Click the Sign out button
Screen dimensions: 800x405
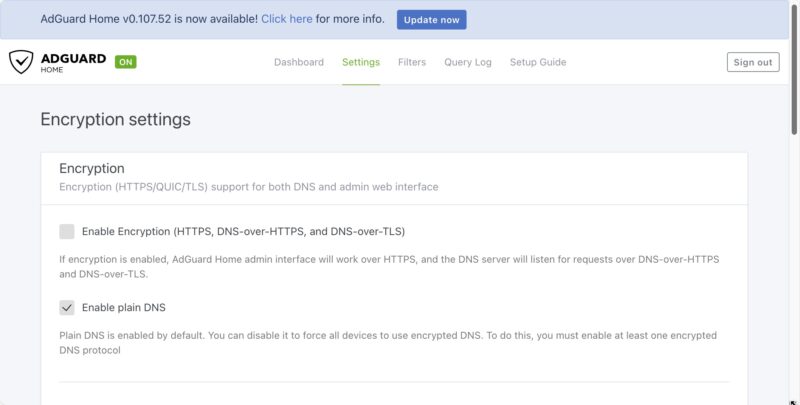(x=752, y=62)
